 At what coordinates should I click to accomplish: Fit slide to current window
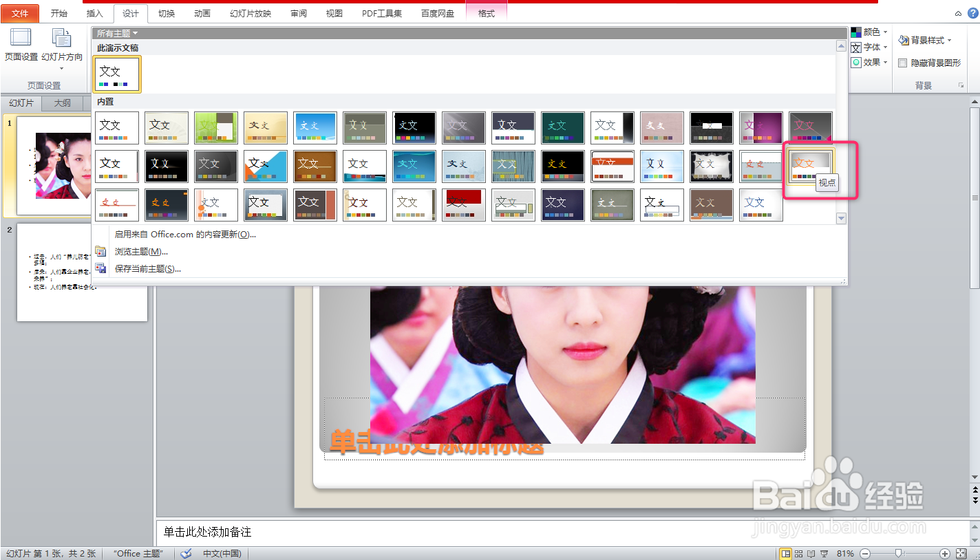(x=961, y=553)
